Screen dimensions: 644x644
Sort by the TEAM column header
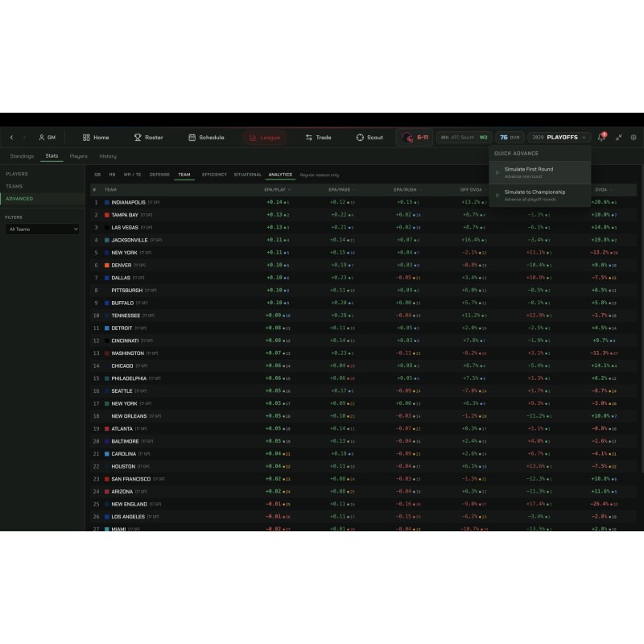(110, 190)
